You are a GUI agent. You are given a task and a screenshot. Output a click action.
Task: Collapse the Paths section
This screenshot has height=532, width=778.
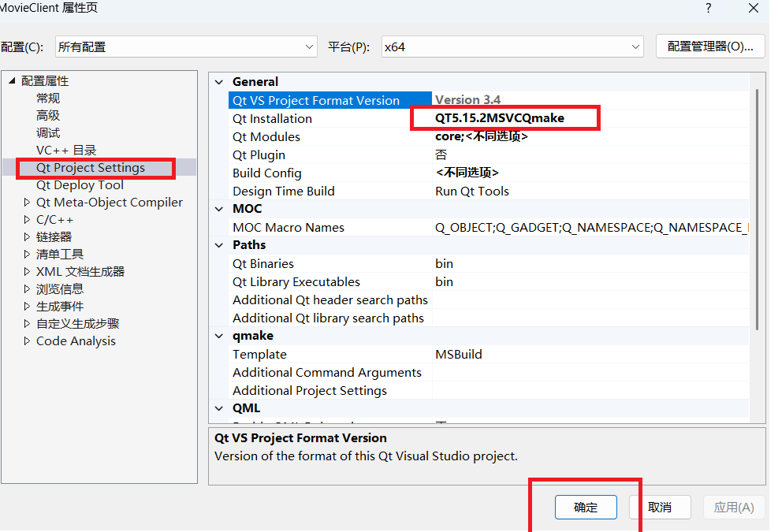218,244
